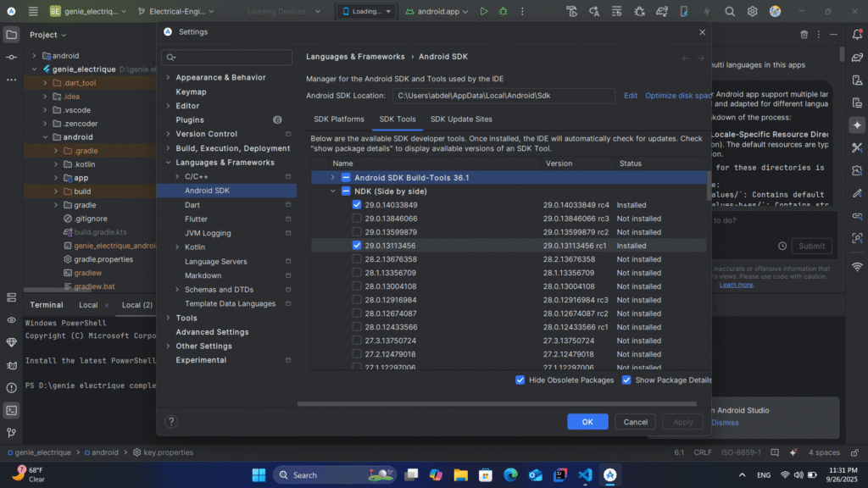Open Search Everywhere magnifier icon
Screen dimensions: 868x488
tap(729, 12)
